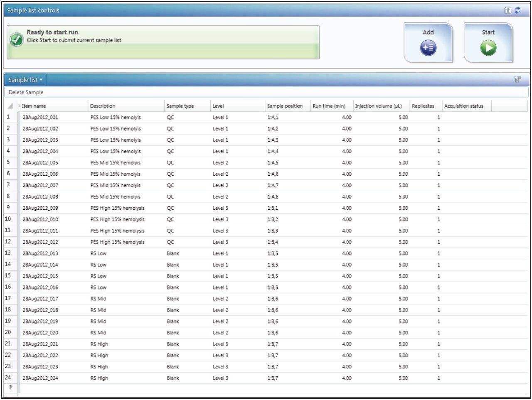Viewport: 532px width, 400px height.
Task: Click sample position 1:A,1
Action: [x=273, y=118]
